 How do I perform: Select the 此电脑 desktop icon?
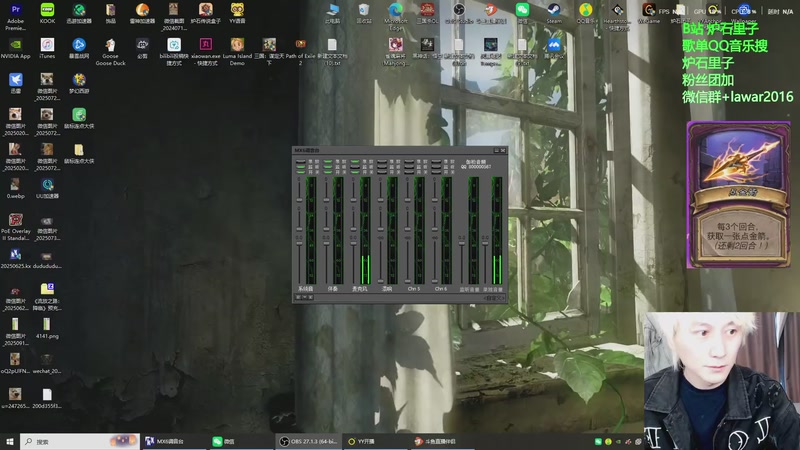pyautogui.click(x=332, y=14)
